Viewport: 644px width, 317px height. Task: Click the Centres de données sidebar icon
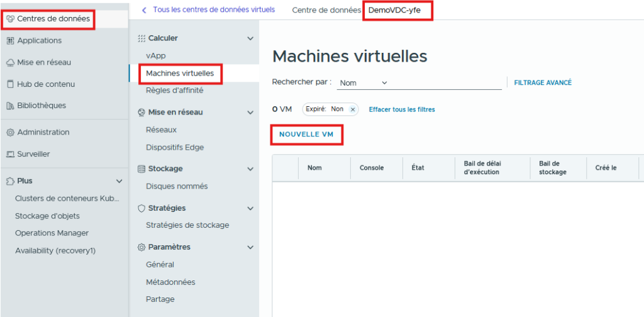coord(11,19)
